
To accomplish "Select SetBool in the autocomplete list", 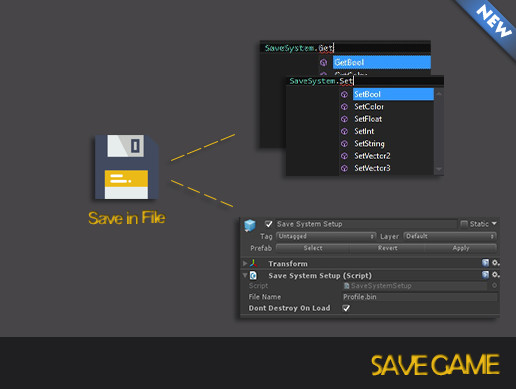I will pyautogui.click(x=393, y=94).
